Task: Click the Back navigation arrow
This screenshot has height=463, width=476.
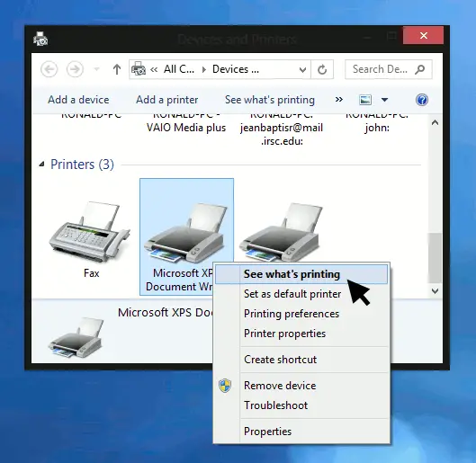Action: point(49,69)
